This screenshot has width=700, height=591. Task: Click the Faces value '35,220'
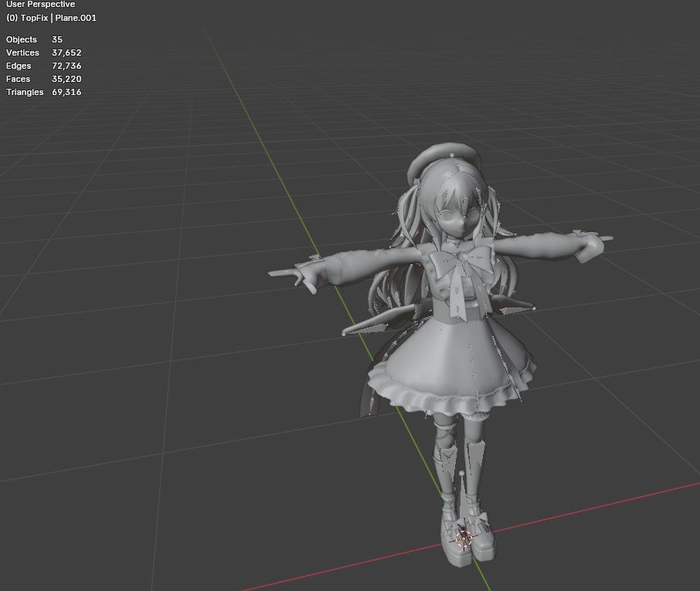pos(66,79)
